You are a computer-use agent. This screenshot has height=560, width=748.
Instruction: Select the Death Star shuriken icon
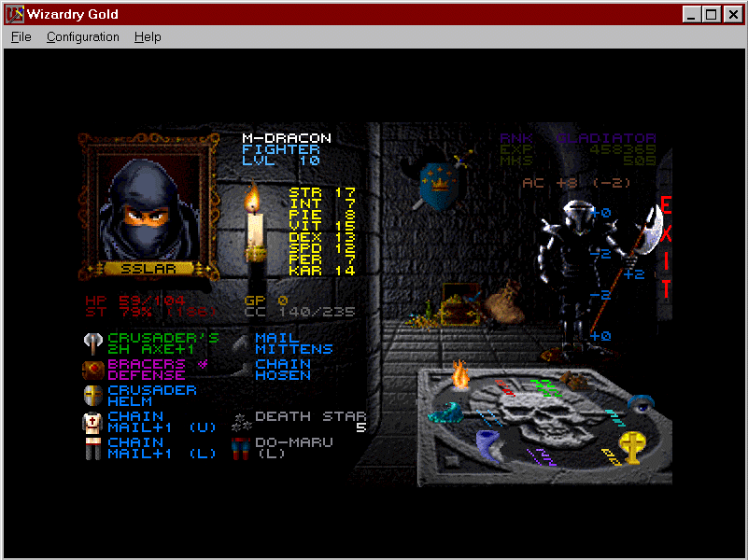[240, 421]
